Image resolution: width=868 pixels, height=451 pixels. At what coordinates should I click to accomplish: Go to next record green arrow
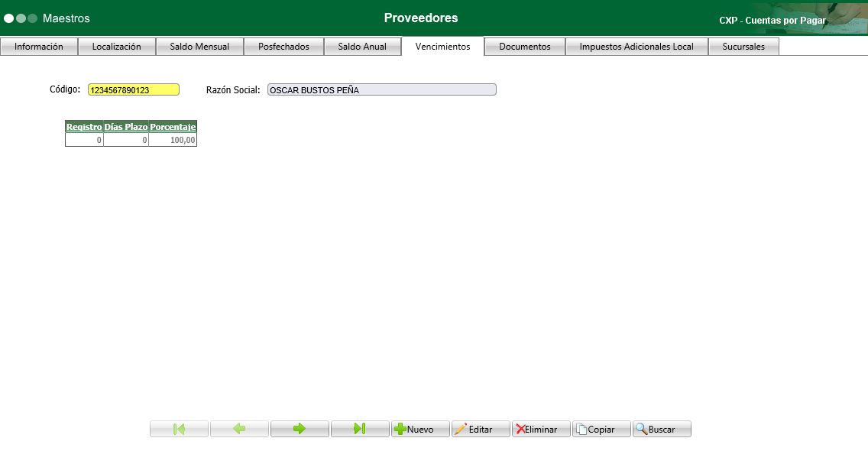(x=300, y=429)
